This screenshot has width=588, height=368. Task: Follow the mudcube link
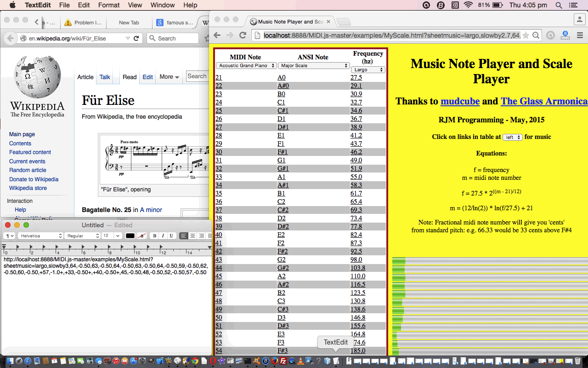tap(460, 101)
